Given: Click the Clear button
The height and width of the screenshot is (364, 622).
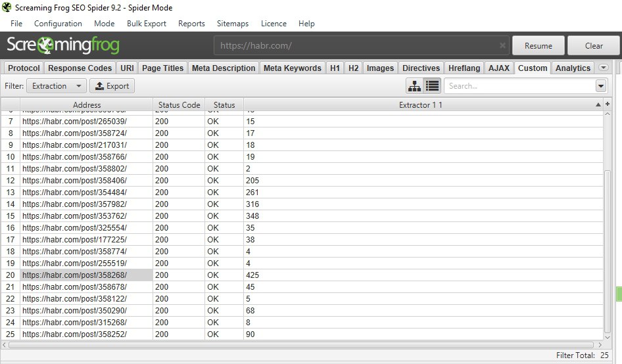Looking at the screenshot, I should coord(594,45).
